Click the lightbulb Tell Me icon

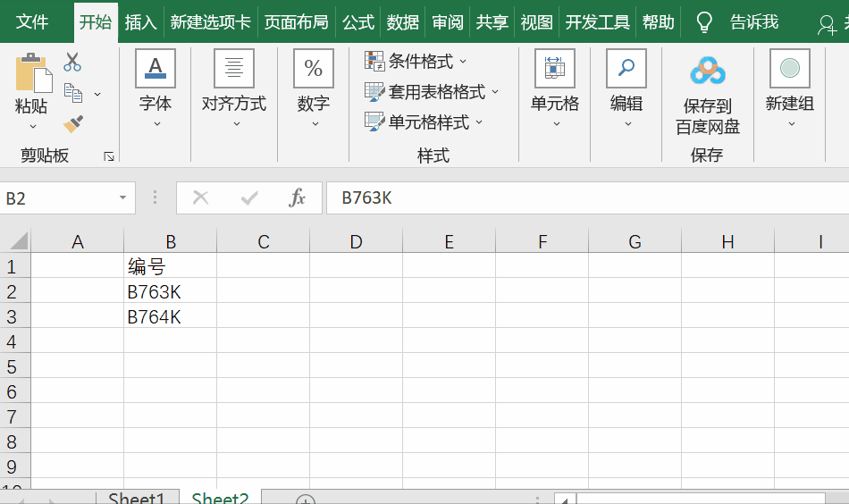tap(704, 22)
